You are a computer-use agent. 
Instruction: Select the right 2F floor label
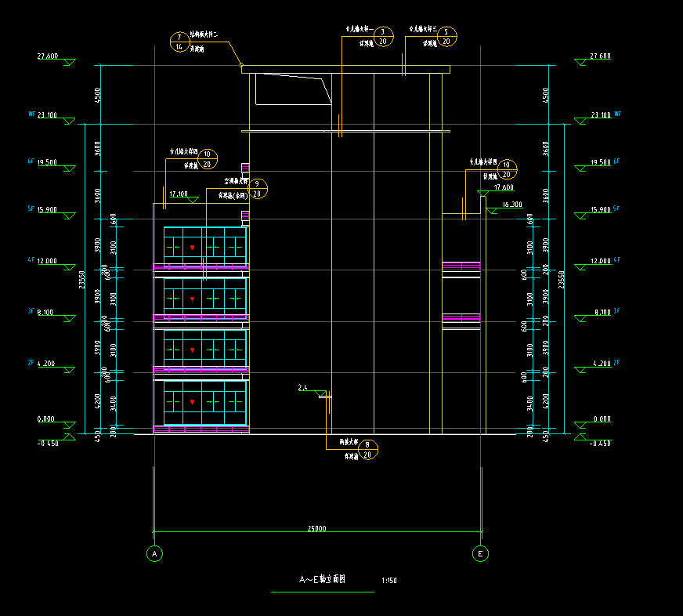pyautogui.click(x=617, y=363)
